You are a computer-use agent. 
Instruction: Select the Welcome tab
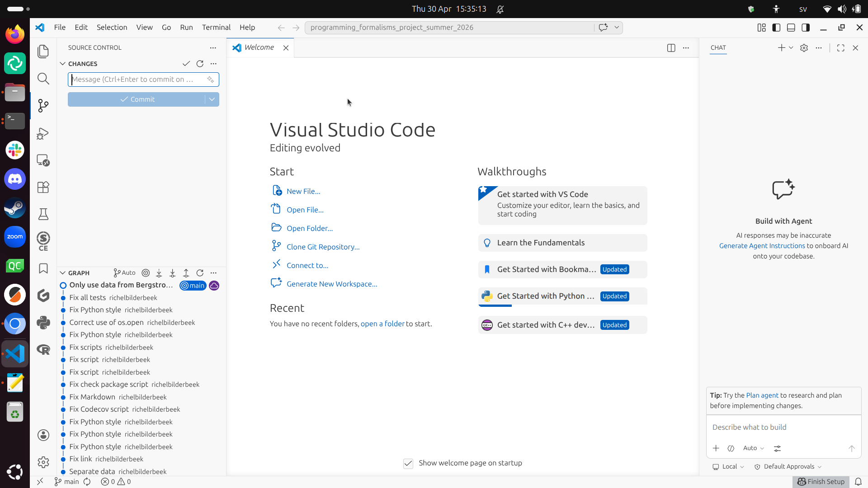pyautogui.click(x=259, y=47)
